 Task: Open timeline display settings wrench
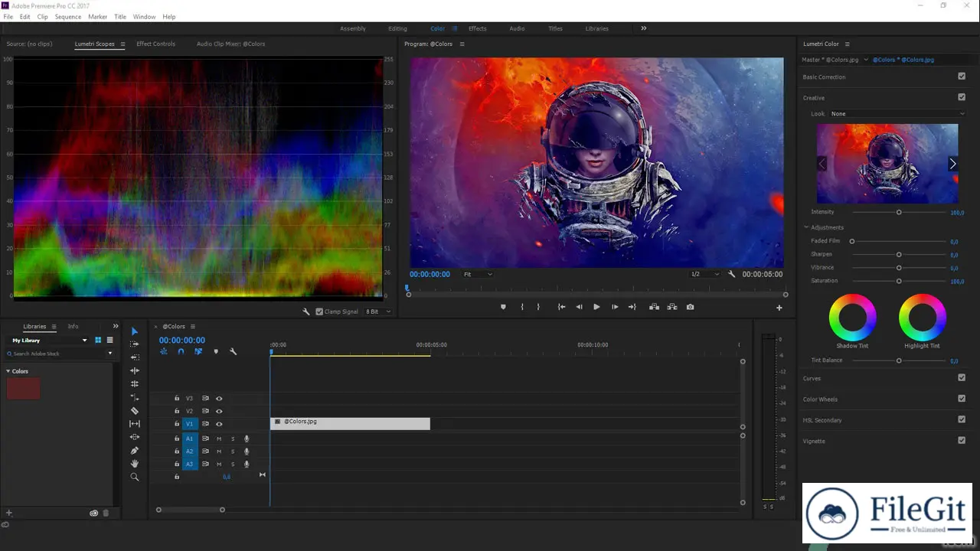coord(233,352)
